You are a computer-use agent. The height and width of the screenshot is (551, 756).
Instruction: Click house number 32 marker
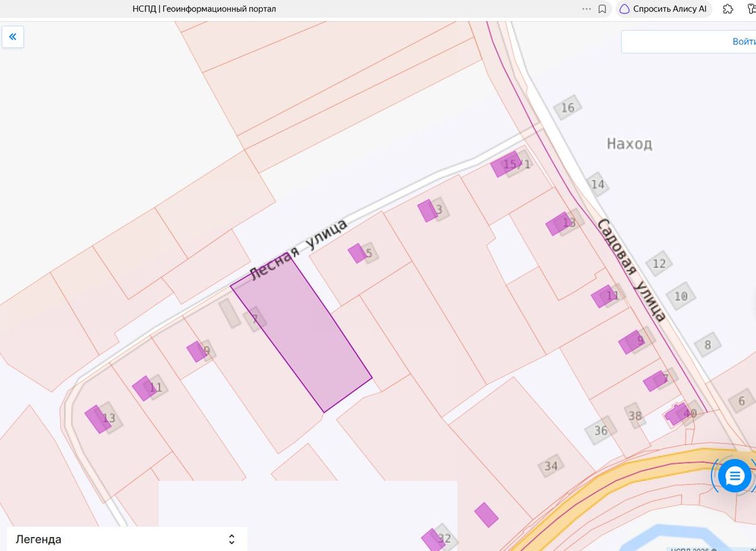(445, 538)
